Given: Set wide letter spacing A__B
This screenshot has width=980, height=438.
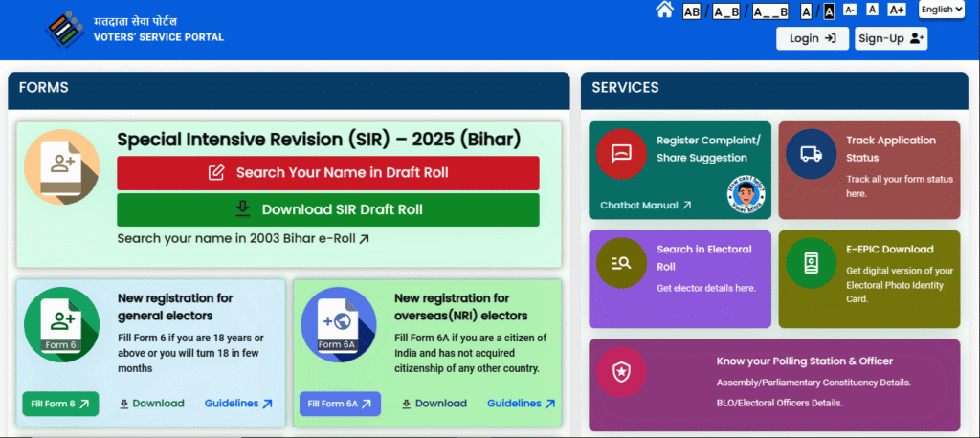Looking at the screenshot, I should point(770,11).
